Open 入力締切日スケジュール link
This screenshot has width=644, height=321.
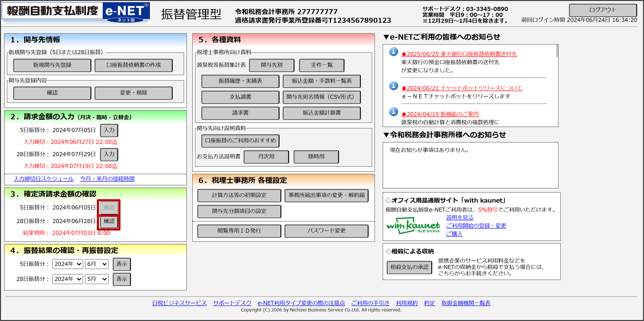44,179
